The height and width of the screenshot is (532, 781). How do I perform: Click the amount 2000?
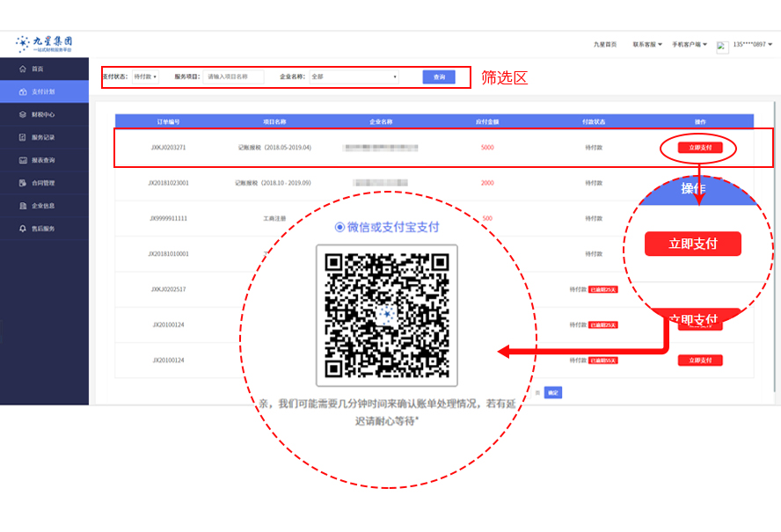[487, 183]
